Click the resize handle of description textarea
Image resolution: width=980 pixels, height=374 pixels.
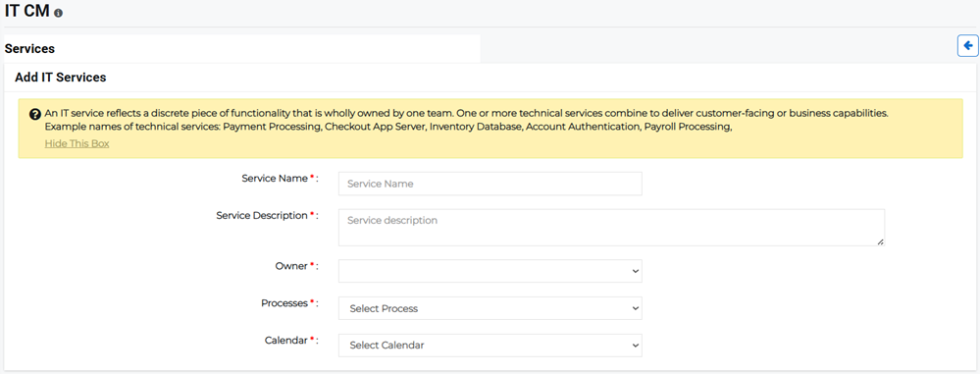coord(880,241)
